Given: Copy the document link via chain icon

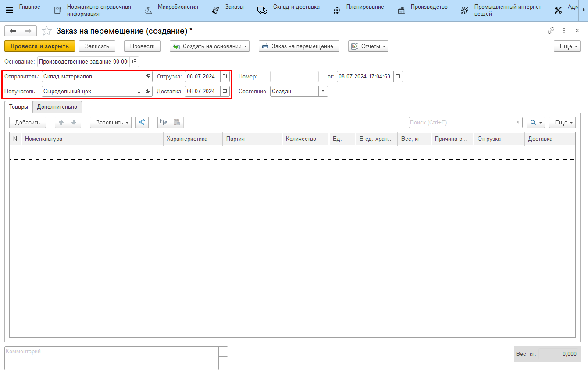Looking at the screenshot, I should coord(551,31).
